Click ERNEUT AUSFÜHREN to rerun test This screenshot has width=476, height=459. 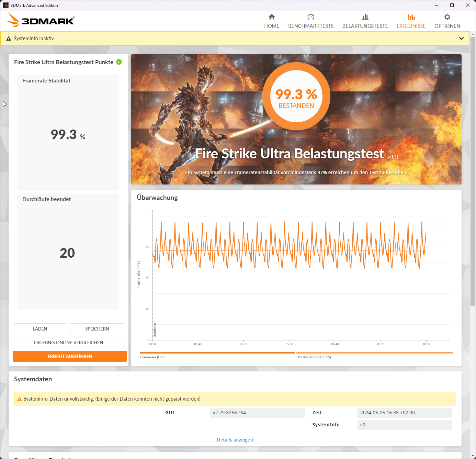pyautogui.click(x=70, y=356)
